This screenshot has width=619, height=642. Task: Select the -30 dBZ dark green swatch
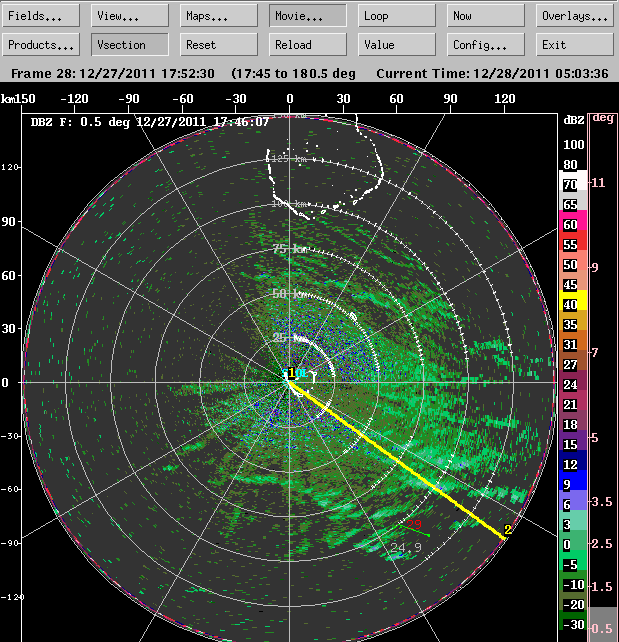tap(573, 621)
